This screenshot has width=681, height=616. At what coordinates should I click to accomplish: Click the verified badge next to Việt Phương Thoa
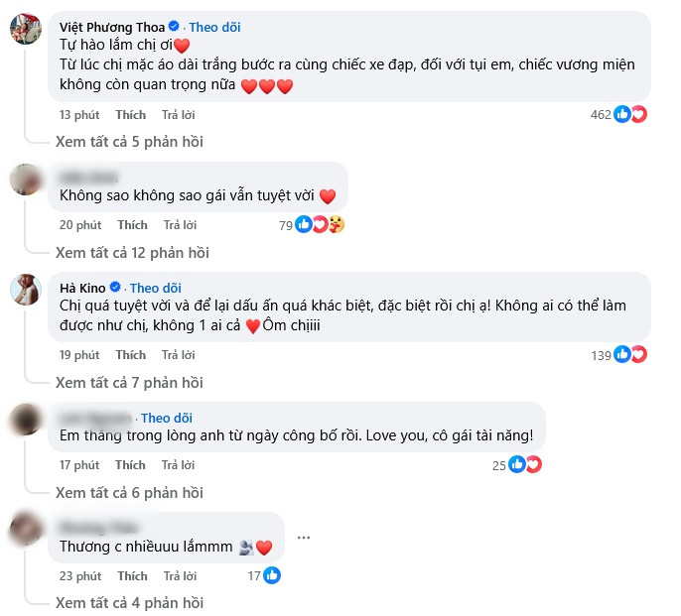(175, 27)
